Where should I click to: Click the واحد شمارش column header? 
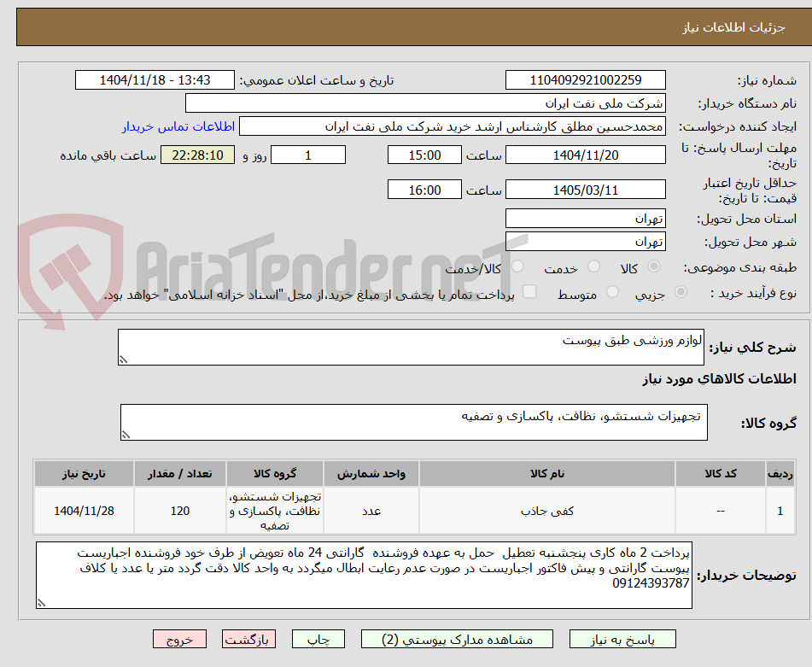pos(371,474)
